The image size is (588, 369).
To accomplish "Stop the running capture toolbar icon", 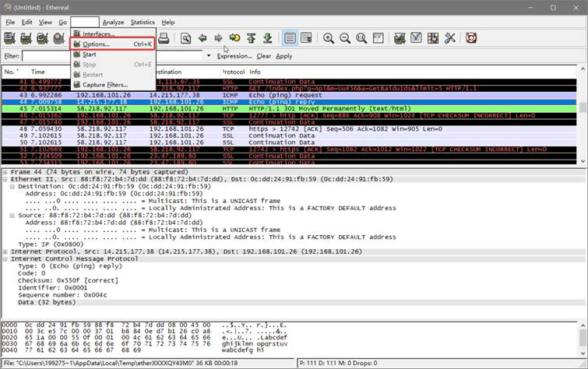I will pos(59,38).
